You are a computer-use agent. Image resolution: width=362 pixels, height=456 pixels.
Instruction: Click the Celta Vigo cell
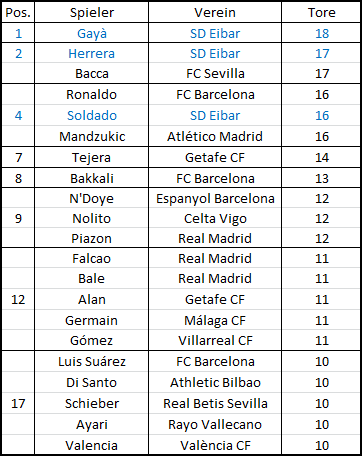(x=215, y=218)
